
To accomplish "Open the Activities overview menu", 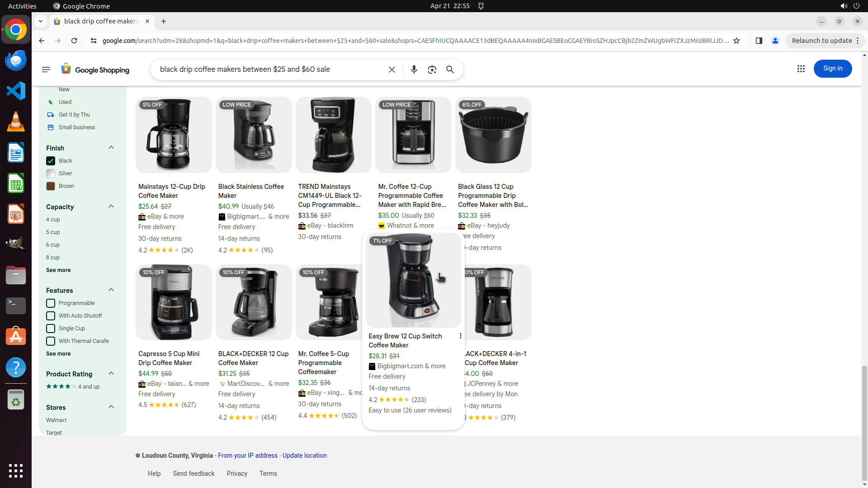I will click(22, 6).
